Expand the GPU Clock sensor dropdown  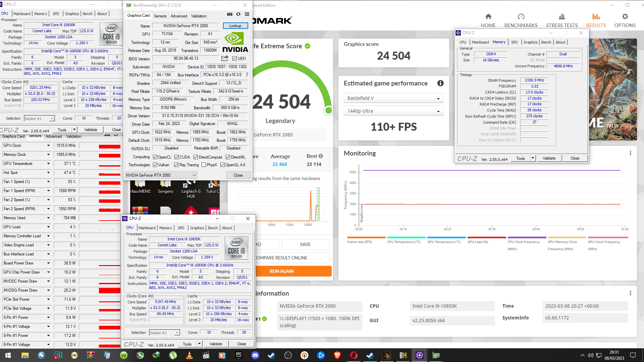48,145
